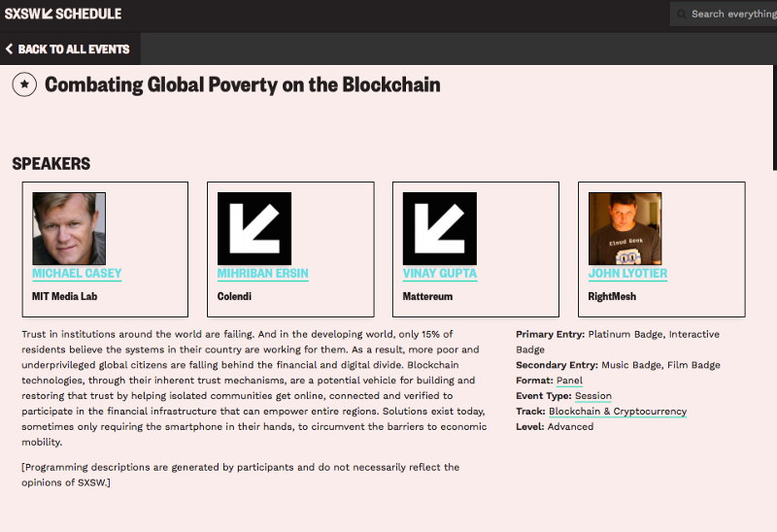Image resolution: width=777 pixels, height=532 pixels.
Task: Click the page's vertical scrollbar
Action: 773,116
